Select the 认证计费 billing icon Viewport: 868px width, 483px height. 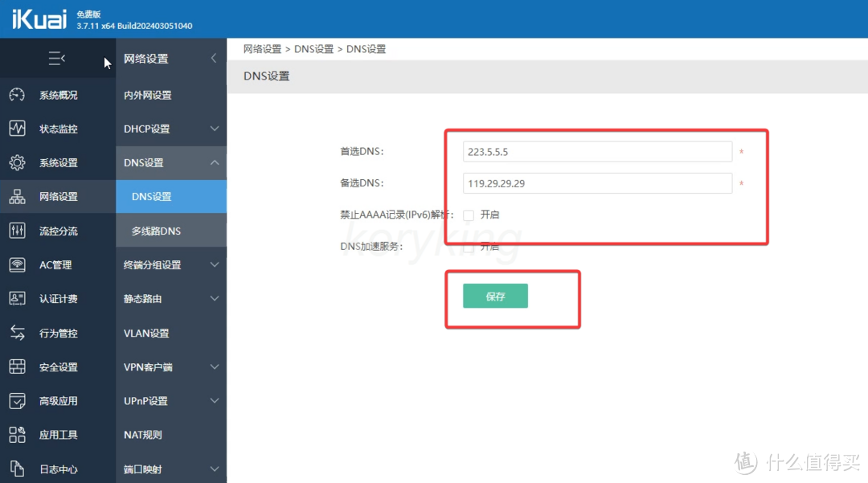point(16,298)
